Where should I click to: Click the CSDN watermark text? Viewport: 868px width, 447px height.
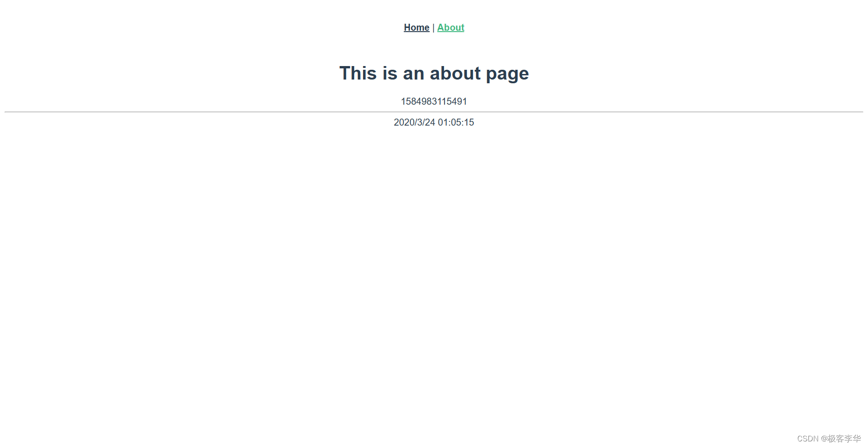(829, 439)
